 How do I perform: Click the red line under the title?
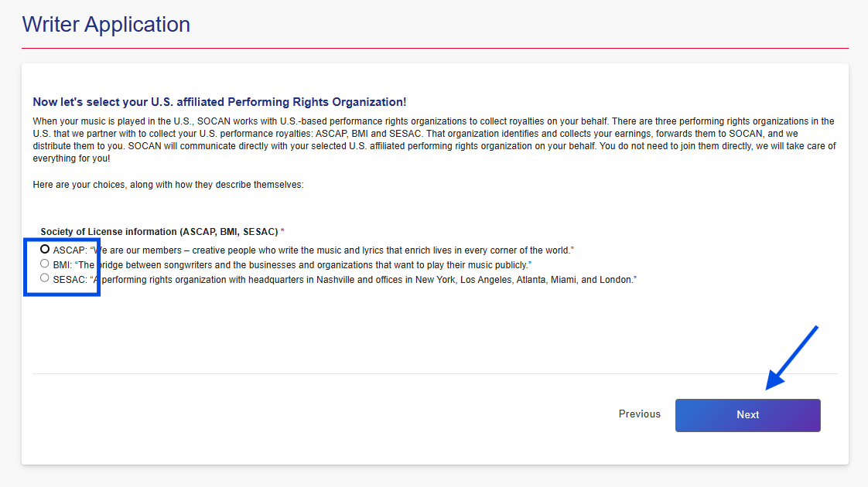coord(435,49)
